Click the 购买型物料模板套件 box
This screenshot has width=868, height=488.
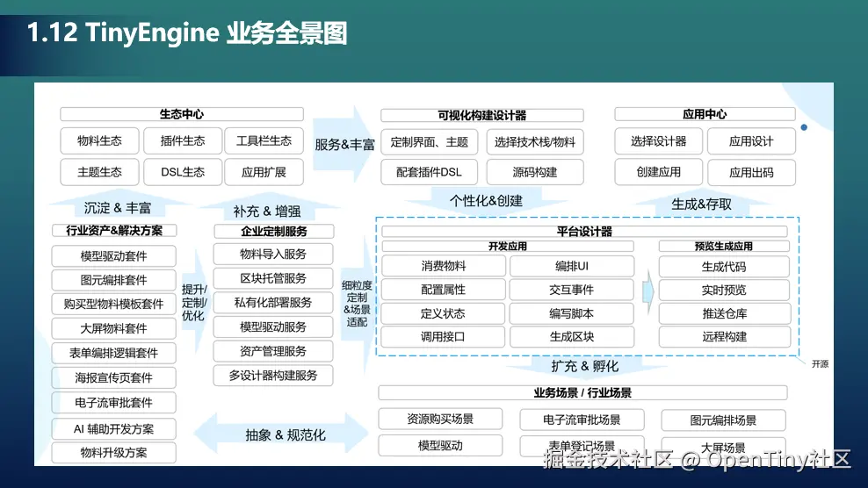114,304
